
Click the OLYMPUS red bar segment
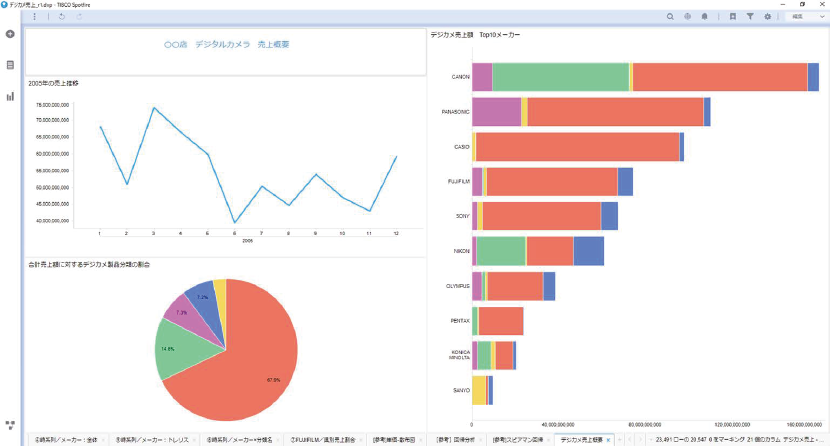pos(516,286)
